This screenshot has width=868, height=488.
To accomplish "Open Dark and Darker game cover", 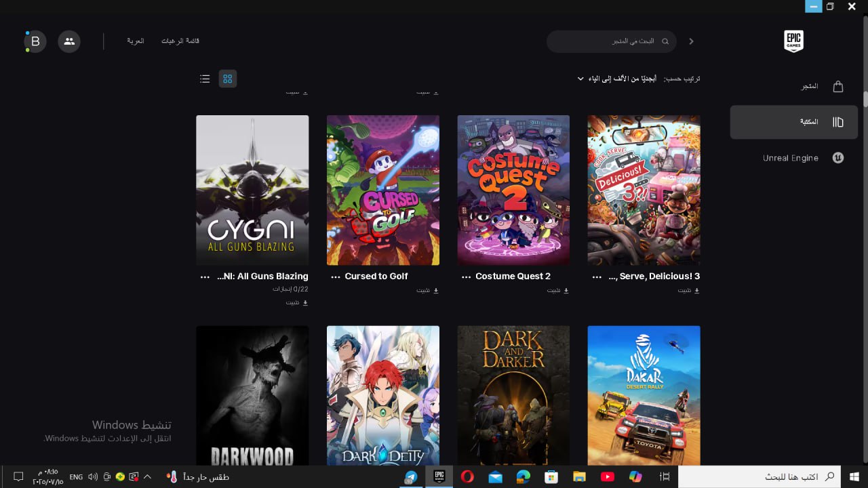I will point(513,395).
